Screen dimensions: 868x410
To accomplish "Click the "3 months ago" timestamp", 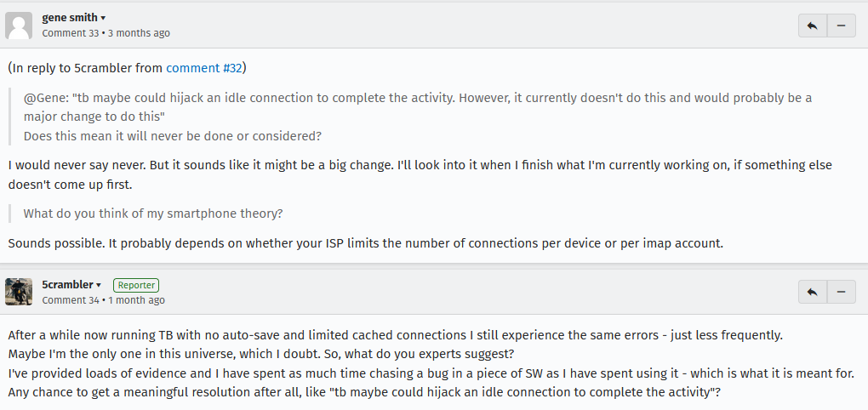I will [139, 33].
